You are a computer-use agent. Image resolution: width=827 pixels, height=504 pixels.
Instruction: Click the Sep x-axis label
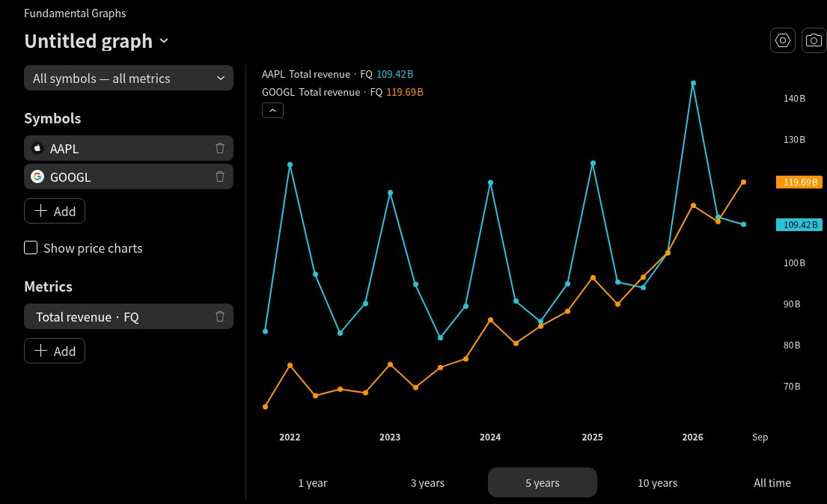[x=760, y=437]
